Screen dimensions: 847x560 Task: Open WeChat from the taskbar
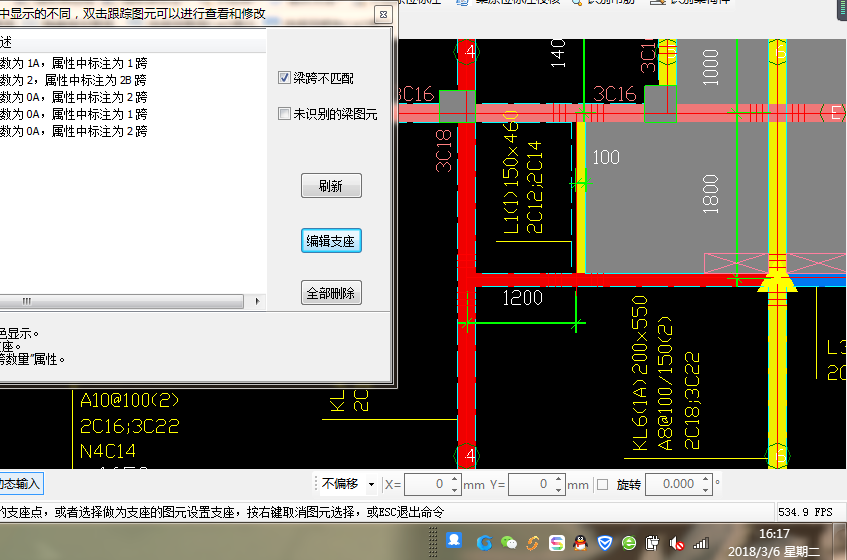tap(508, 543)
